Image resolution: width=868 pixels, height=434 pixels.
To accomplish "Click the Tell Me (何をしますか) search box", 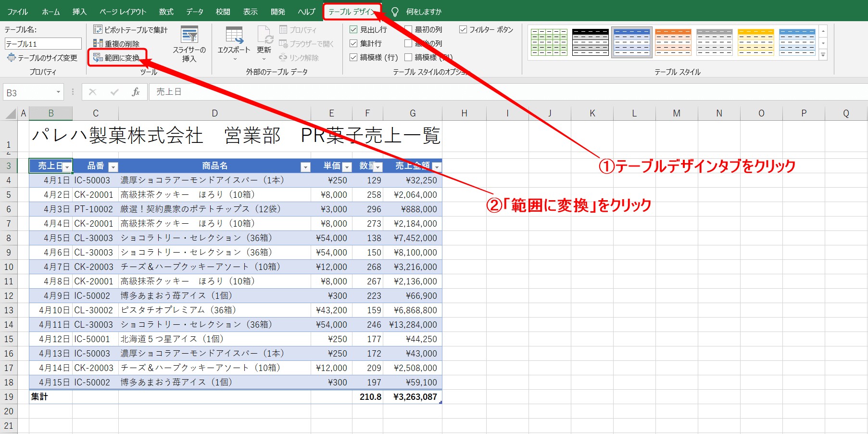I will pos(424,12).
